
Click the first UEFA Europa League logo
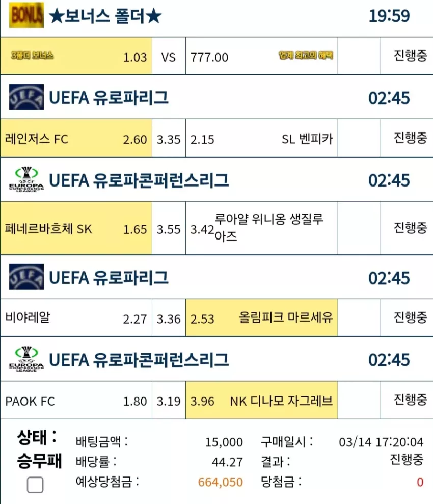click(26, 97)
